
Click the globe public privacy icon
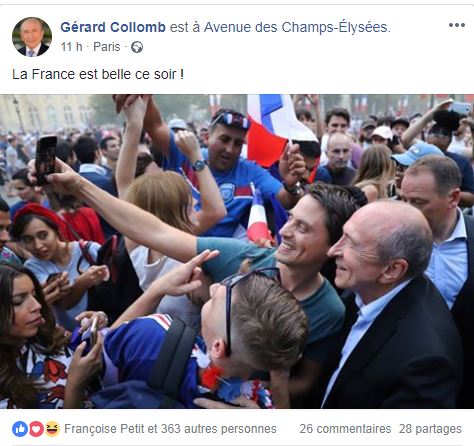137,47
